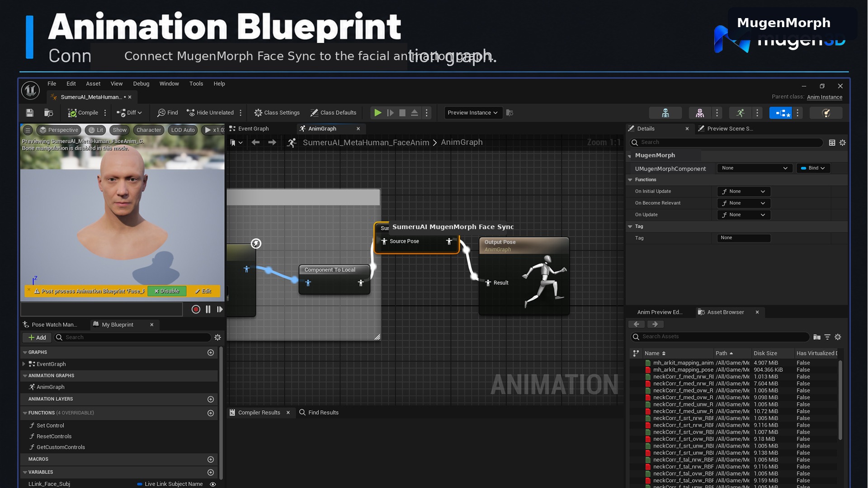
Task: Add a new item in My Blueprint
Action: (37, 338)
